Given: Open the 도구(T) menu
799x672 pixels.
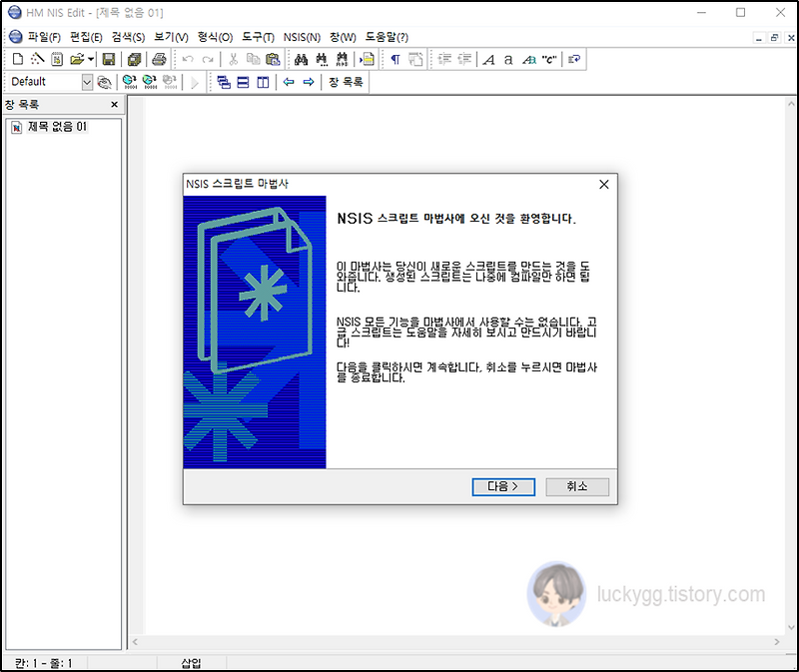Looking at the screenshot, I should tap(258, 37).
